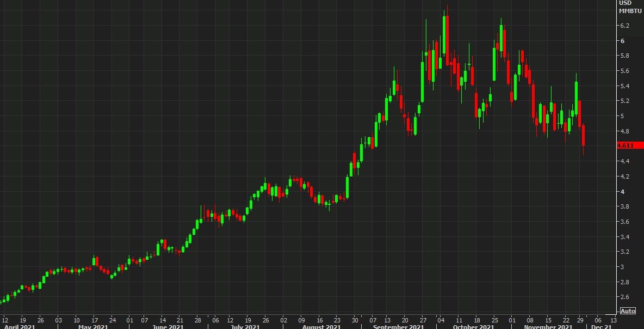Click the bold 4 price axis label
The image size is (644, 329).
coord(623,192)
